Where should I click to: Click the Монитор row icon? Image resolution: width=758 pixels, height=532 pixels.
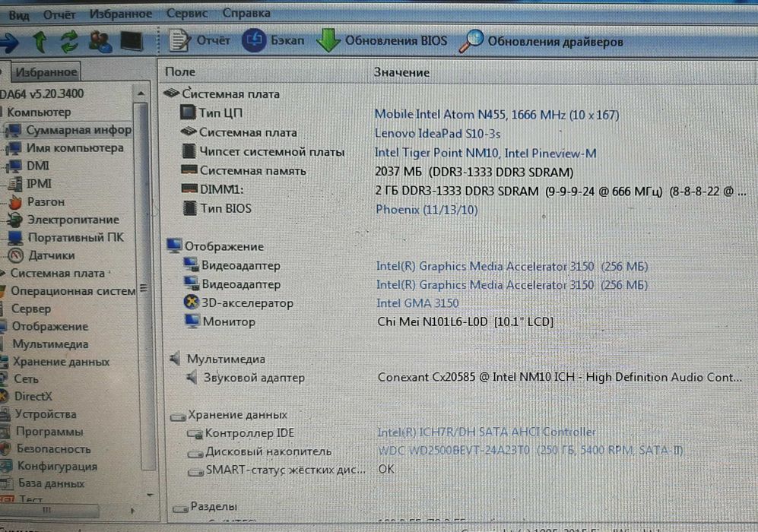(x=192, y=321)
